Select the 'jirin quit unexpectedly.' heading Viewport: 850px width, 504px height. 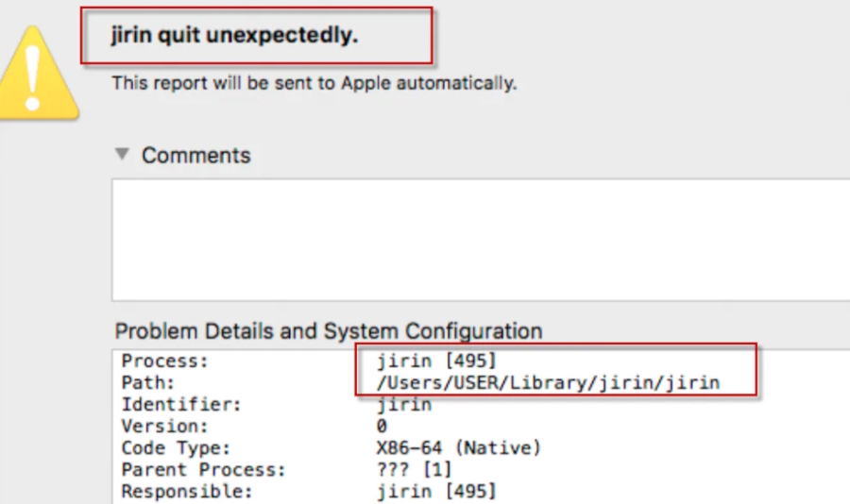[x=234, y=38]
